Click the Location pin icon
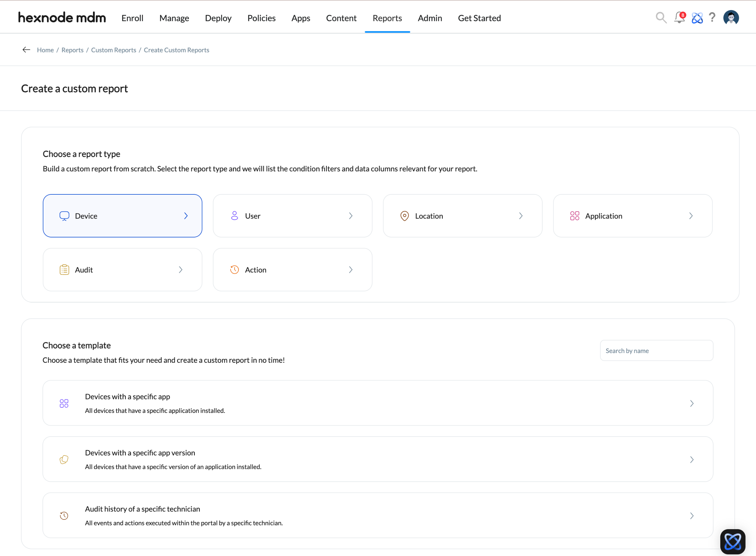The height and width of the screenshot is (556, 756). click(404, 216)
